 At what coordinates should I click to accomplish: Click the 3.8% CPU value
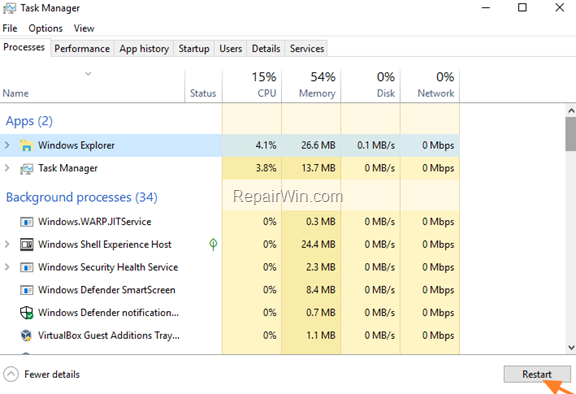(266, 168)
